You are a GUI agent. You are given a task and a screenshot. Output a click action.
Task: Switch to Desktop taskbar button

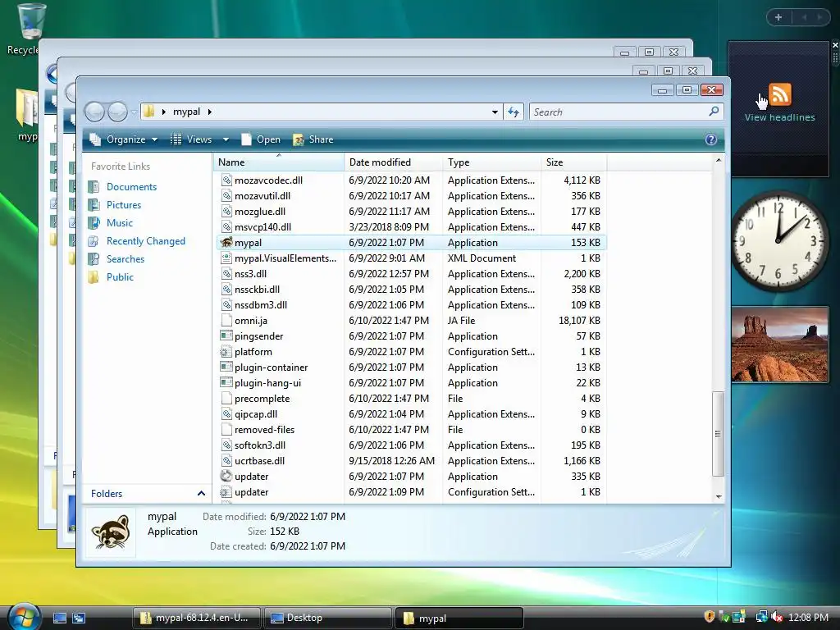pyautogui.click(x=327, y=619)
